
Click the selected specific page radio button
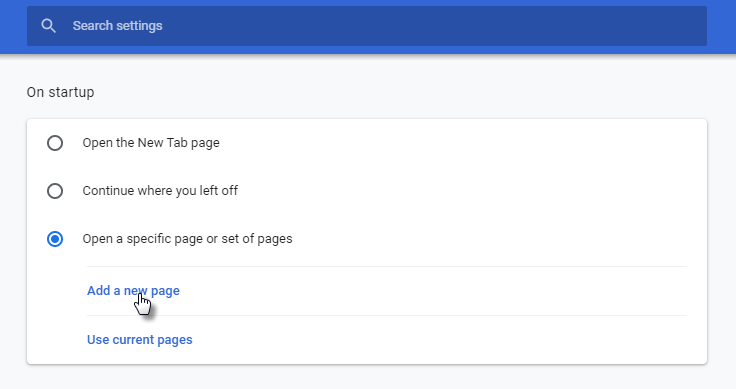click(55, 239)
